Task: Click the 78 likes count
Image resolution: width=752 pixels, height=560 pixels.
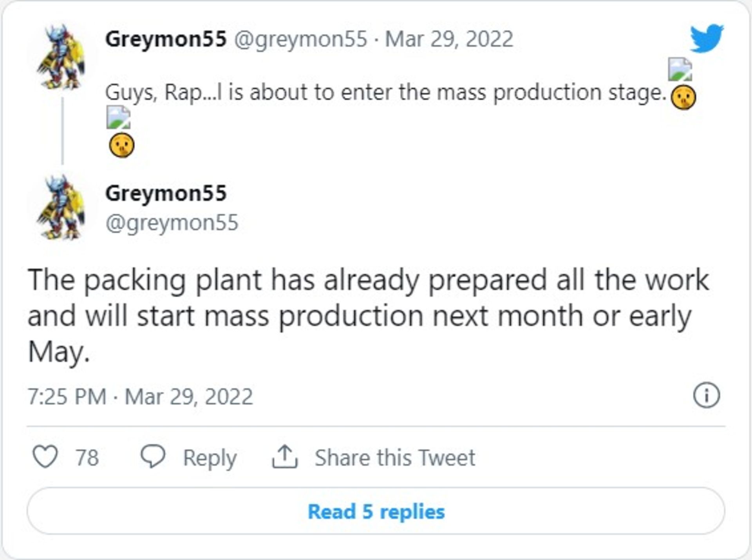Action: coord(87,457)
